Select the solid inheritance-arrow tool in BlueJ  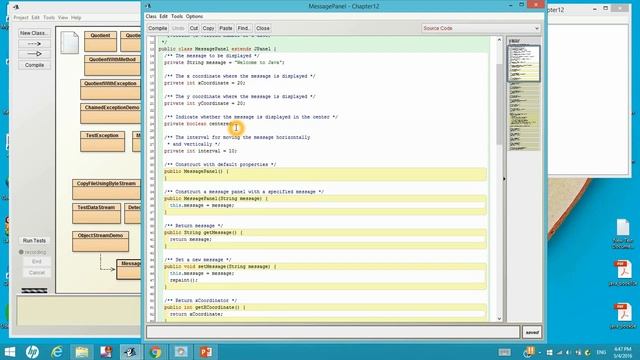pyautogui.click(x=34, y=53)
